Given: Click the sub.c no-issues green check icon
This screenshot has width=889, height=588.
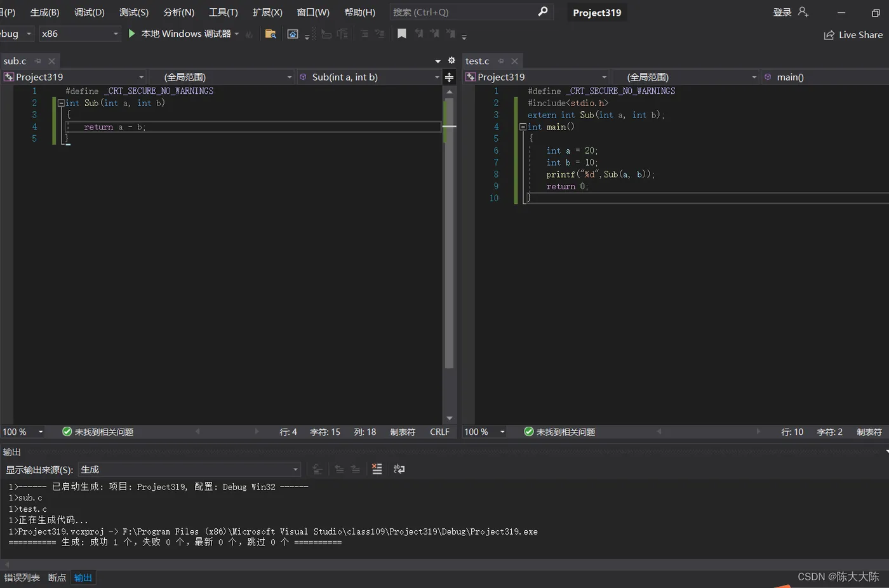Looking at the screenshot, I should (x=67, y=432).
